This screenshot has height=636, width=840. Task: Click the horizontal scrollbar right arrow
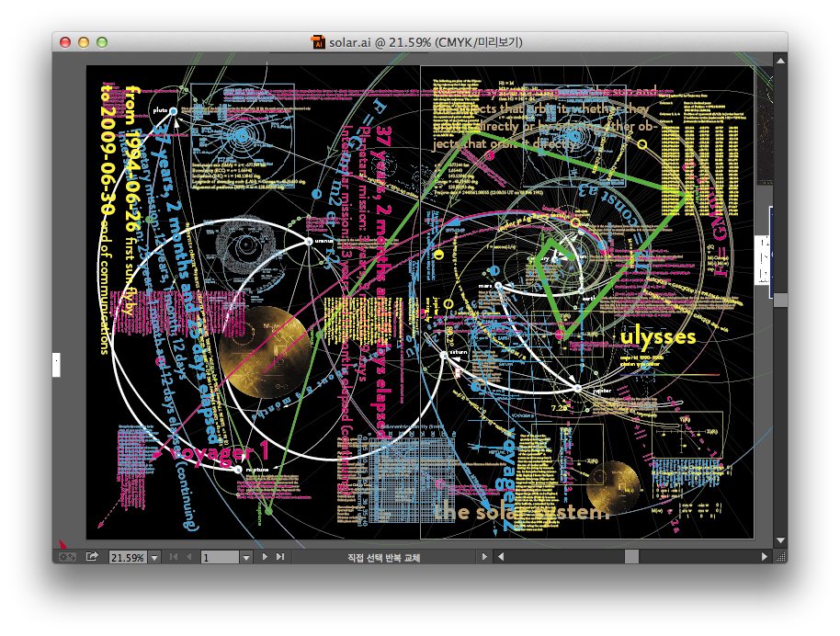point(765,557)
